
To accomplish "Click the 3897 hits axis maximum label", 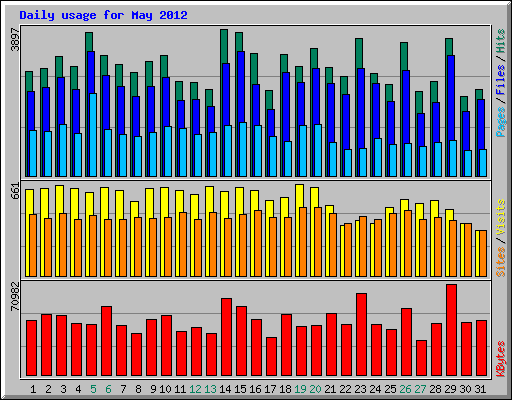I will 15,39.
